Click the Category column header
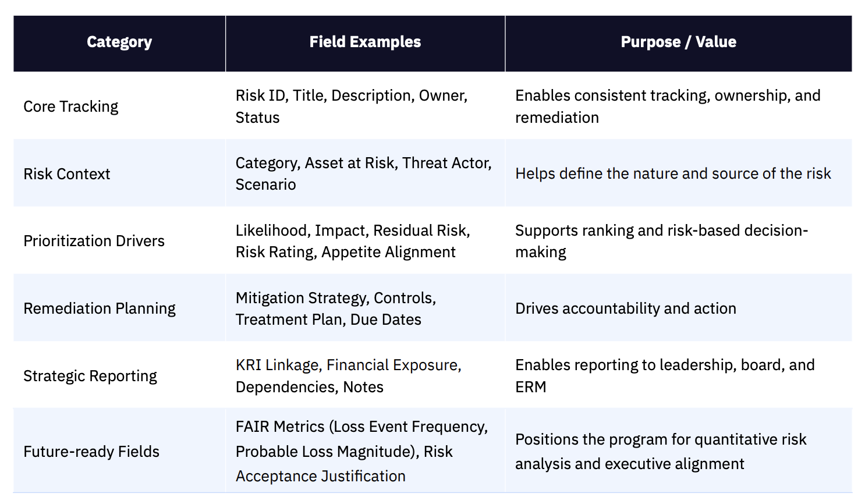This screenshot has height=504, width=865. coord(119,42)
